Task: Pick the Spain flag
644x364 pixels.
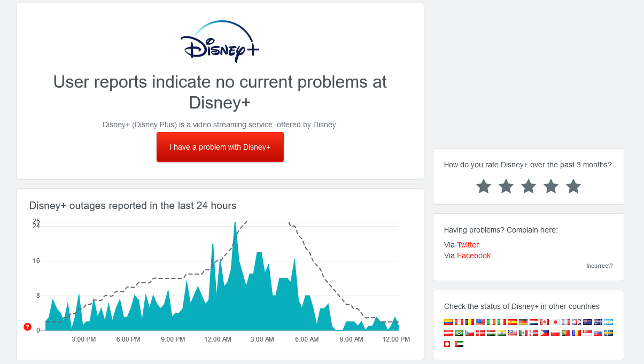Action: pyautogui.click(x=513, y=322)
